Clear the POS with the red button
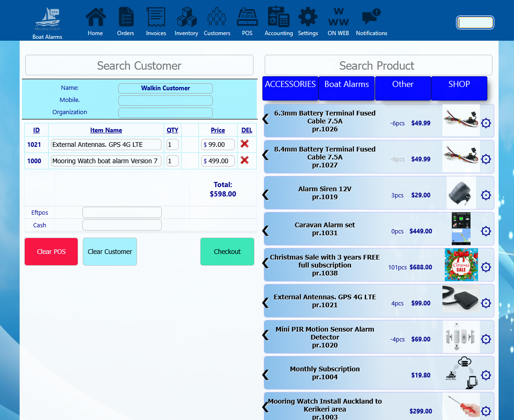 click(51, 251)
